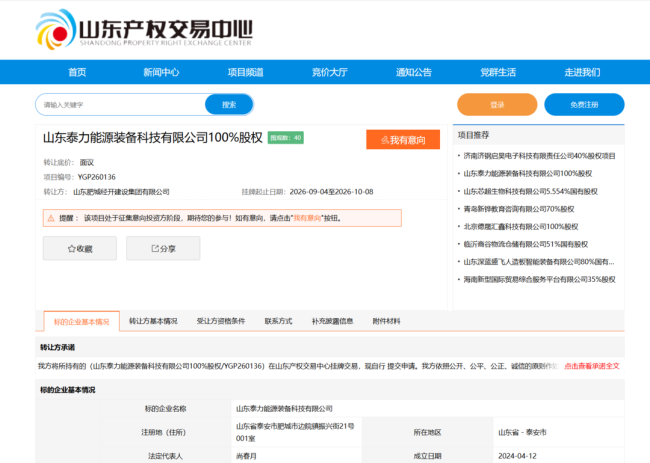Screen dimensions: 650x463
Task: Switch to the 转让方基本情况 tab
Action: coord(153,321)
